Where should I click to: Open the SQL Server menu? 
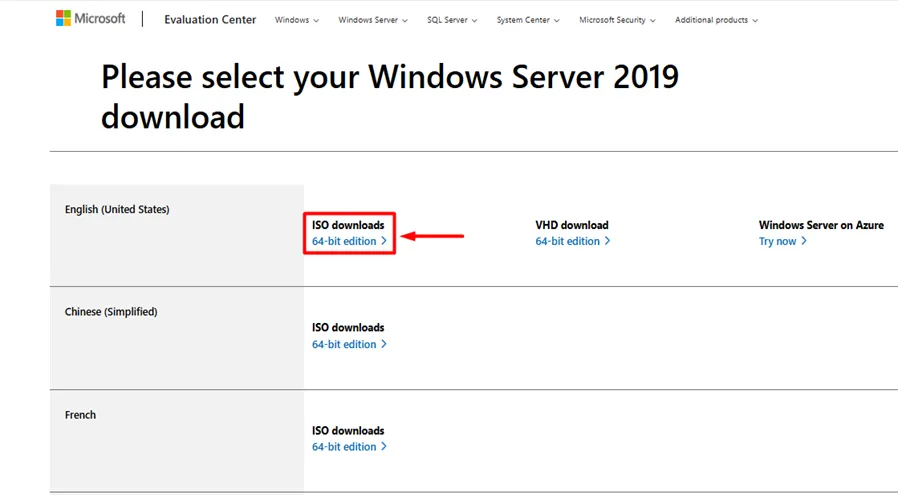[x=452, y=20]
